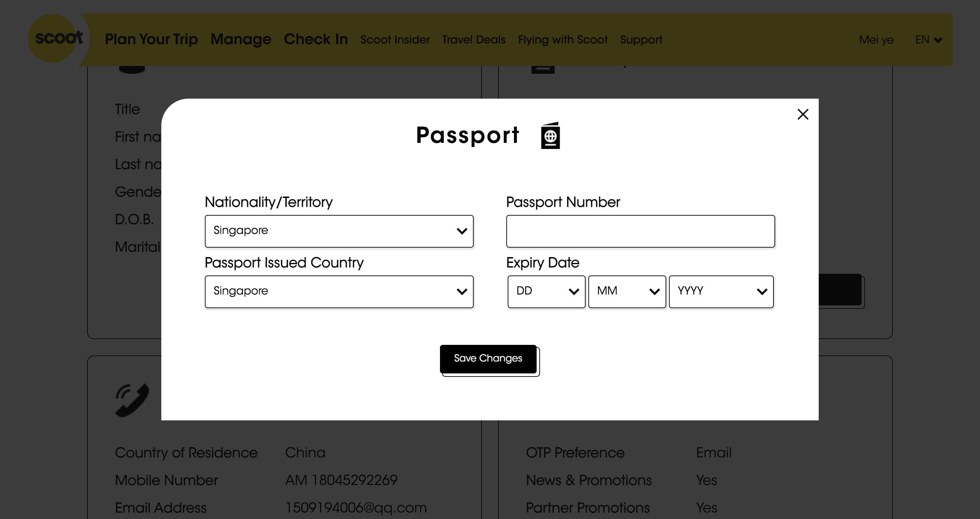
Task: Open the Nationality/Territory dropdown
Action: [x=339, y=231]
